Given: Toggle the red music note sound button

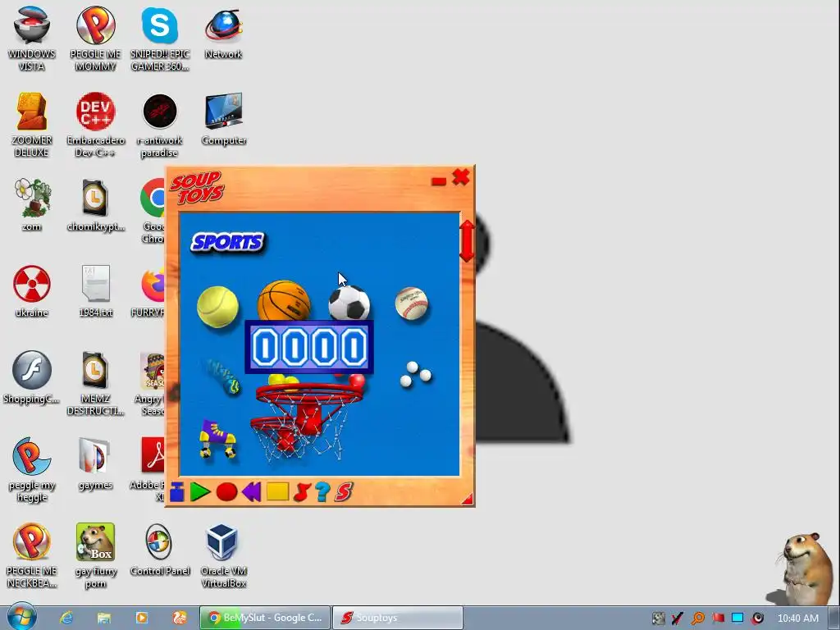Looking at the screenshot, I should tap(302, 492).
